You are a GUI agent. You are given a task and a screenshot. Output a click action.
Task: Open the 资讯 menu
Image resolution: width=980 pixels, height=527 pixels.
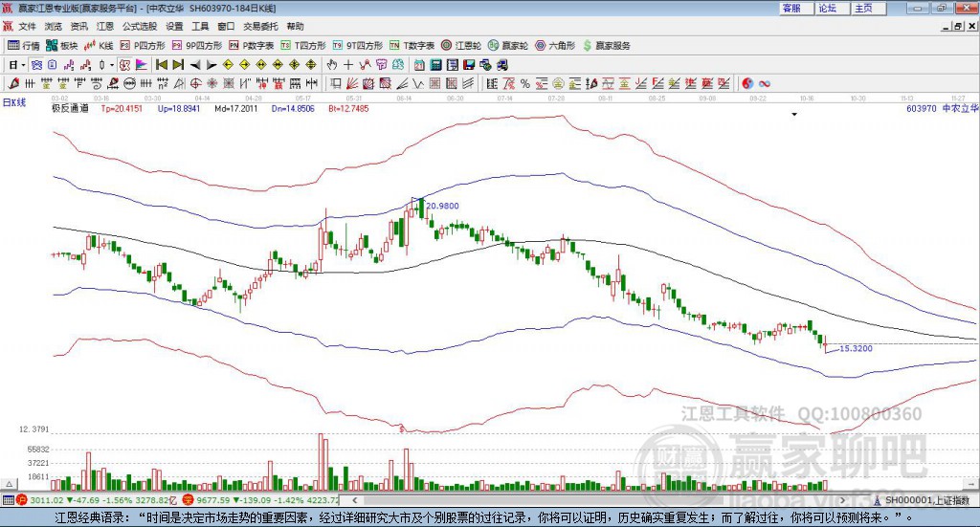pos(78,26)
